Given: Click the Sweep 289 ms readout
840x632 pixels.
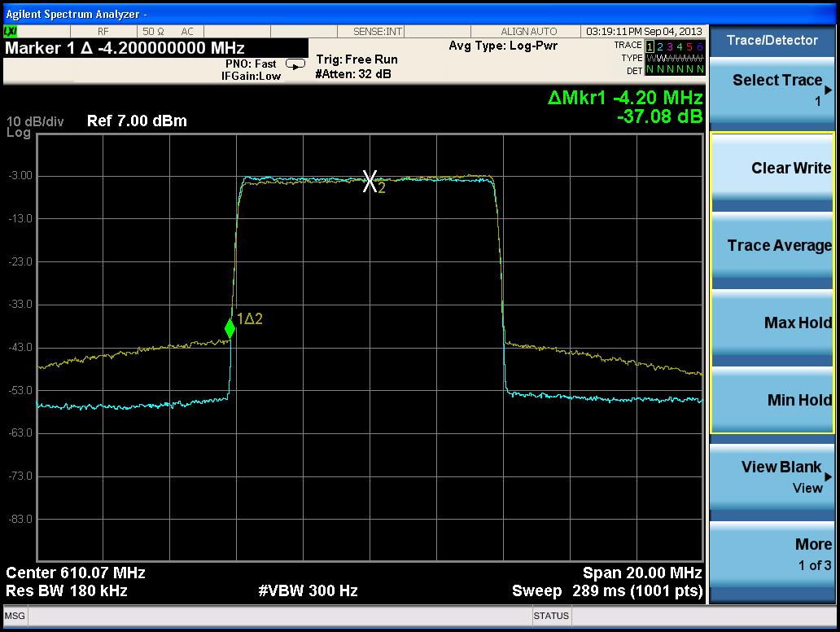Looking at the screenshot, I should tap(607, 590).
